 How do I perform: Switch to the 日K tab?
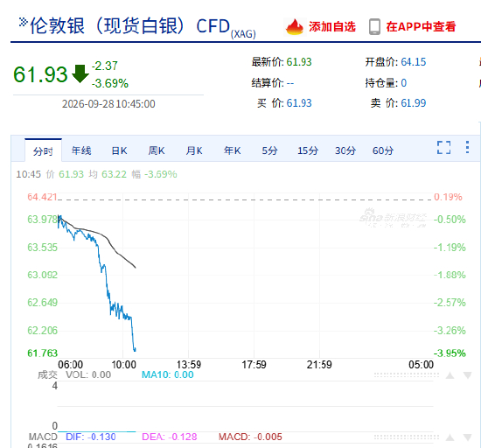(119, 150)
